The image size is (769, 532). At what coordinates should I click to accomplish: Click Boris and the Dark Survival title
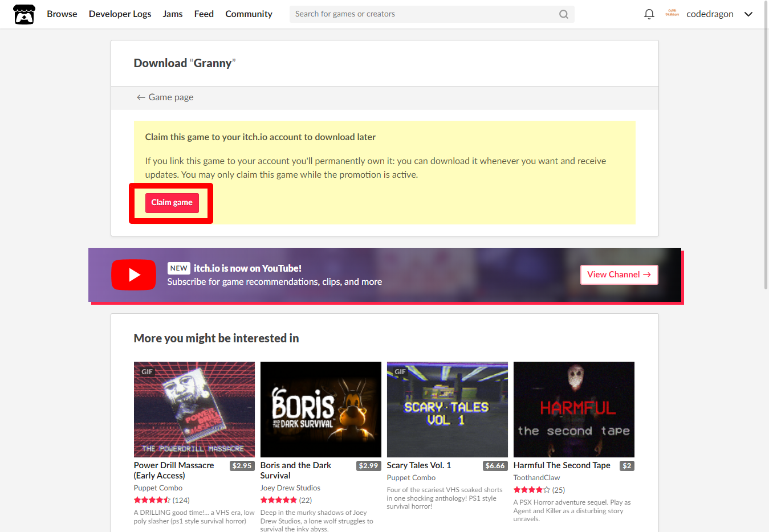tap(296, 470)
